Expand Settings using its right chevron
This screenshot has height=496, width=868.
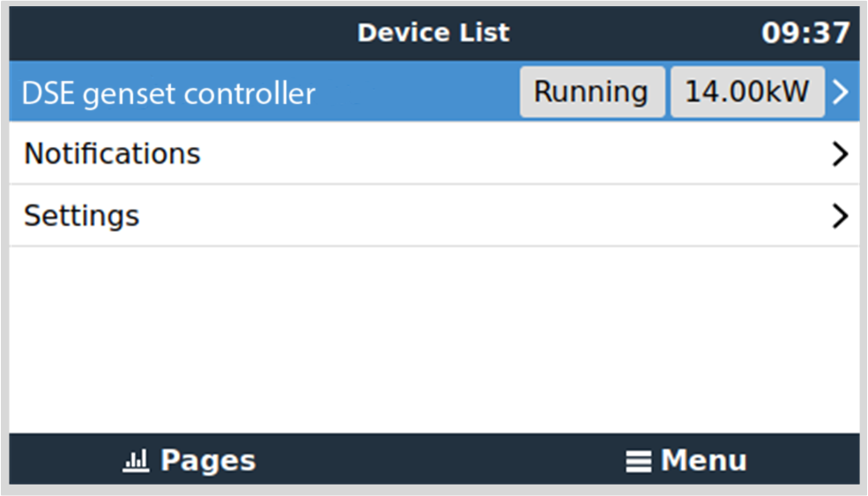(841, 216)
